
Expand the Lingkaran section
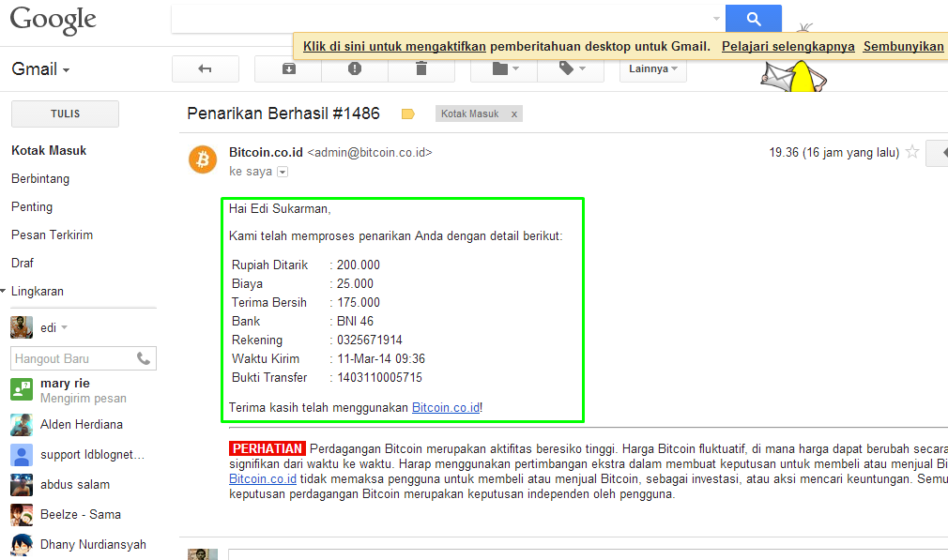(x=4, y=291)
